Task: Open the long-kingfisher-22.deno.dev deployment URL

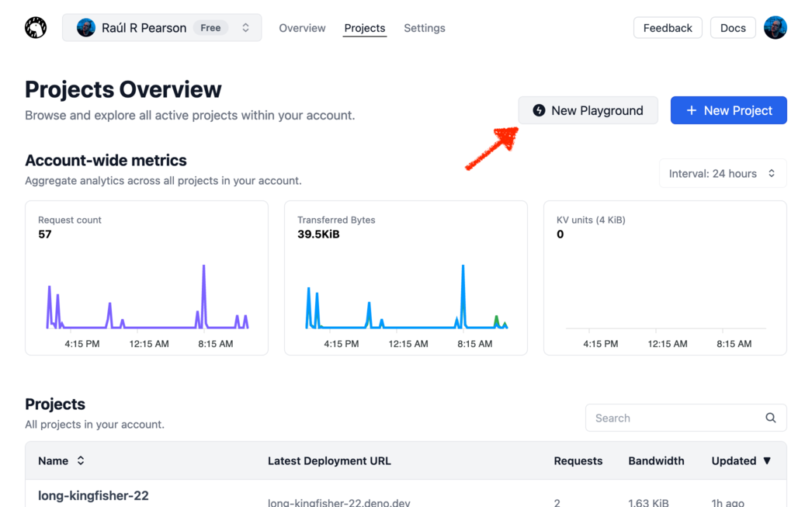Action: pos(338,502)
